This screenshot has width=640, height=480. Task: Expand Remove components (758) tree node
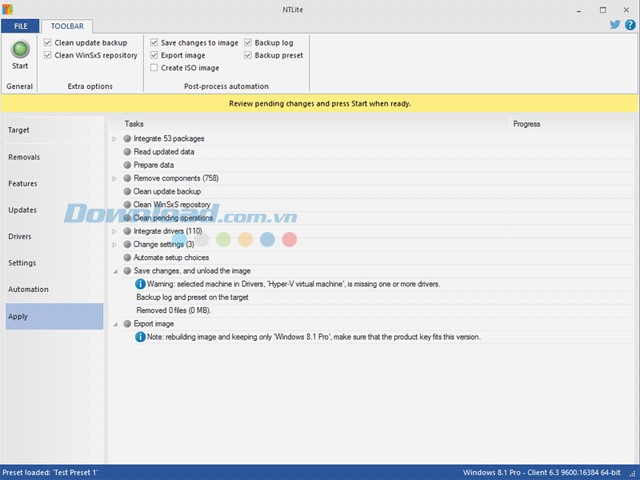click(x=115, y=178)
